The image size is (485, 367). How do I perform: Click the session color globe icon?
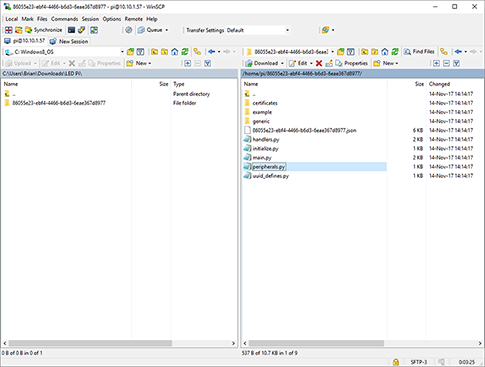pyautogui.click(x=325, y=30)
